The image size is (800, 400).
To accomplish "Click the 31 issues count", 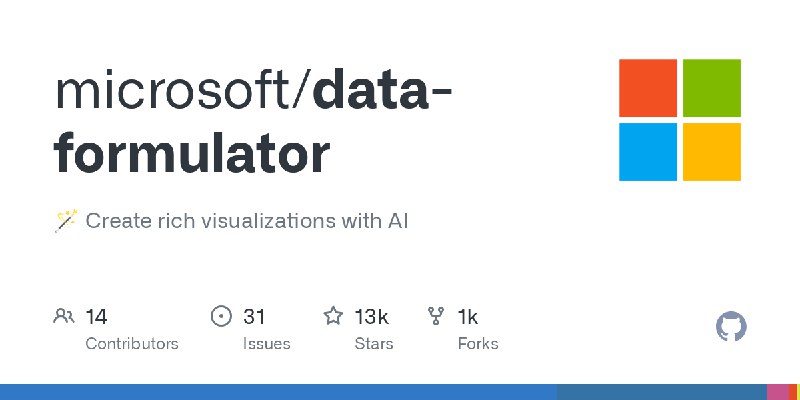I will point(254,317).
